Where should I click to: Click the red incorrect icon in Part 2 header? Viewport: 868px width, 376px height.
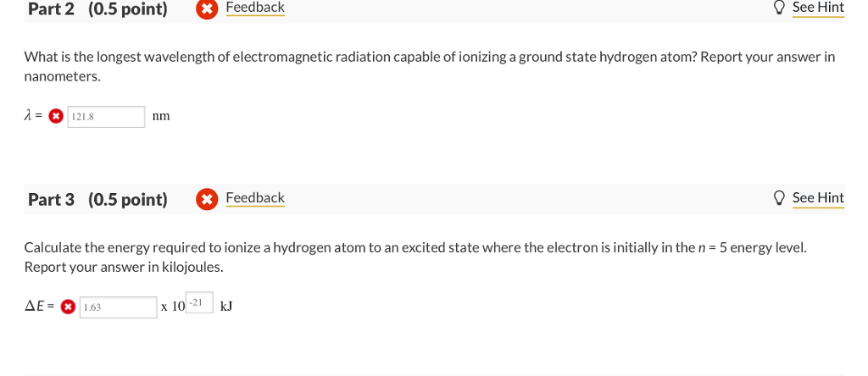[x=206, y=9]
